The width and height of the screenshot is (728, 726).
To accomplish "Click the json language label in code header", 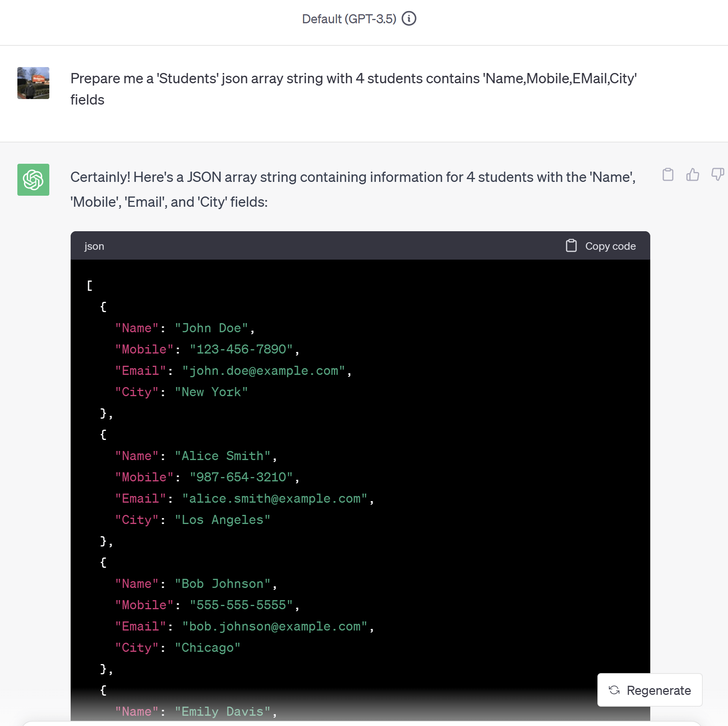I will coord(94,246).
